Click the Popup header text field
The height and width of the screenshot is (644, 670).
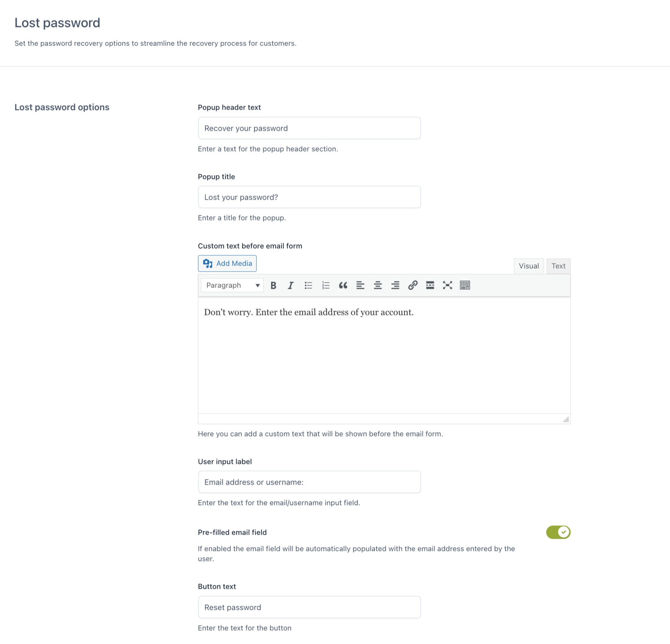(x=309, y=128)
